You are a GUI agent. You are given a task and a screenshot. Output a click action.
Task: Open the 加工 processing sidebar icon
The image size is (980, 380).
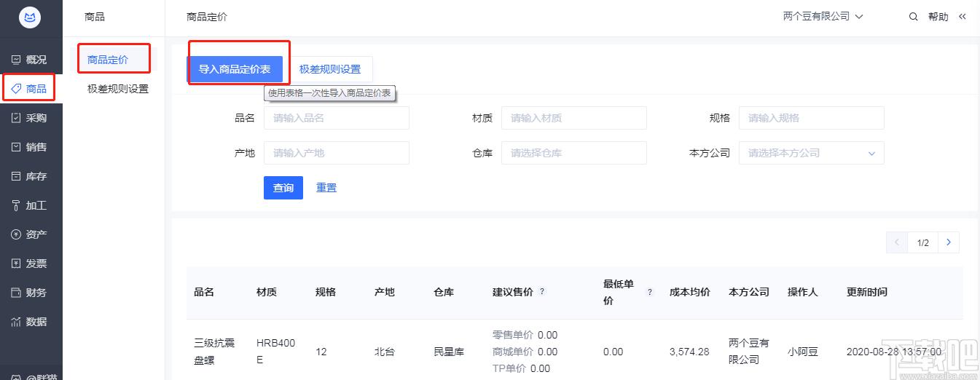pyautogui.click(x=16, y=205)
